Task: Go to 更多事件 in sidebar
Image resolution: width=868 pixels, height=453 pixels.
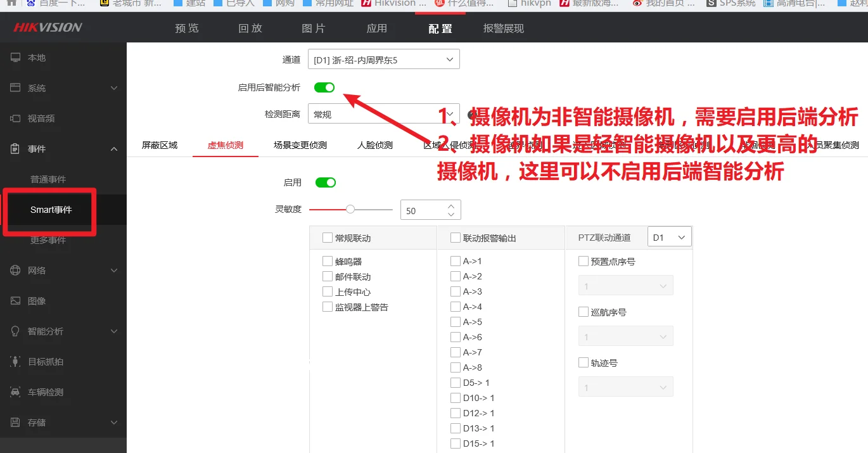Action: tap(48, 240)
